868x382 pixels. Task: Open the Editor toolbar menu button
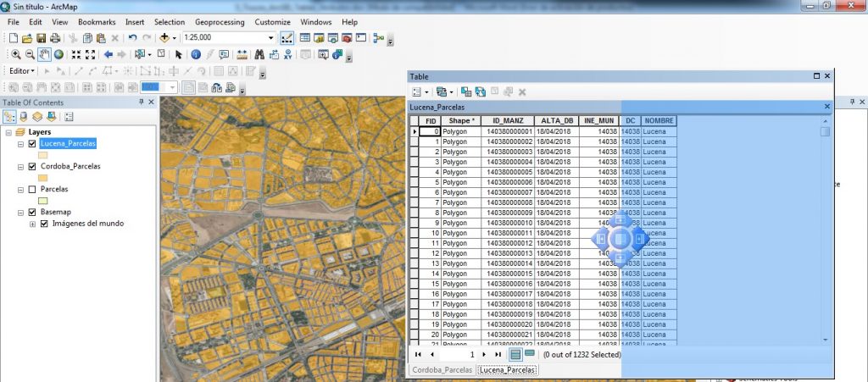point(20,71)
